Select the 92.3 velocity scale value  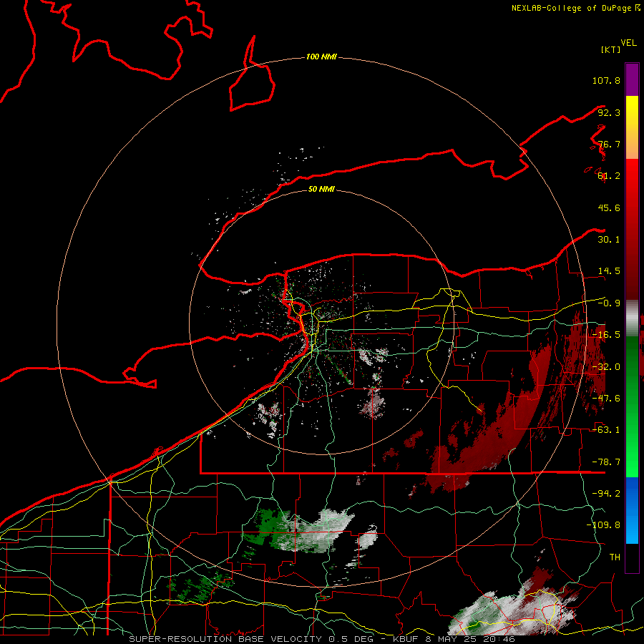tap(609, 112)
